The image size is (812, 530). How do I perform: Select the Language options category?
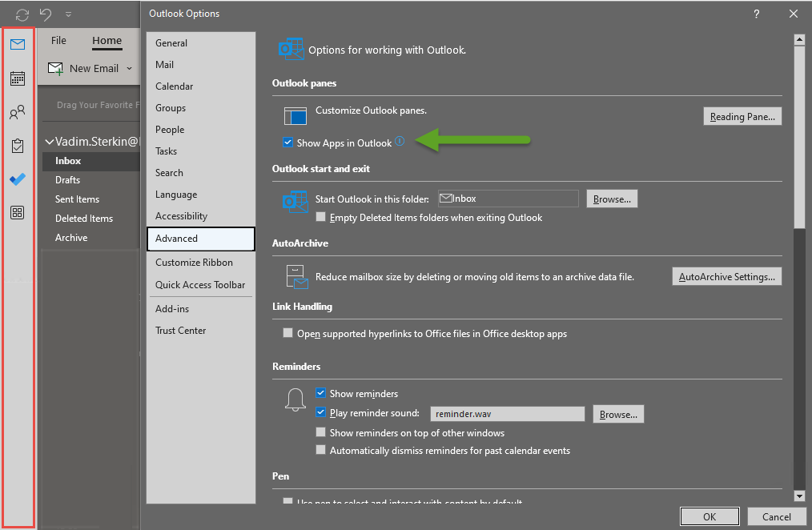pos(201,195)
